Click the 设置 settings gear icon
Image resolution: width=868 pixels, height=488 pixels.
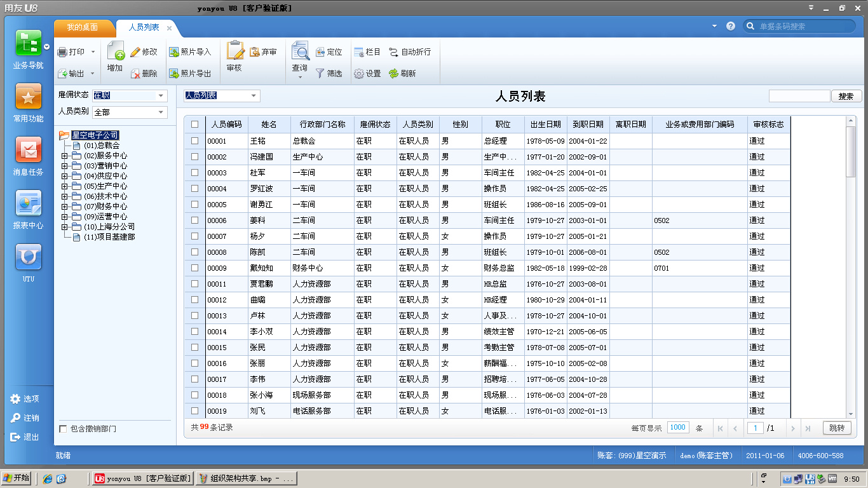358,74
